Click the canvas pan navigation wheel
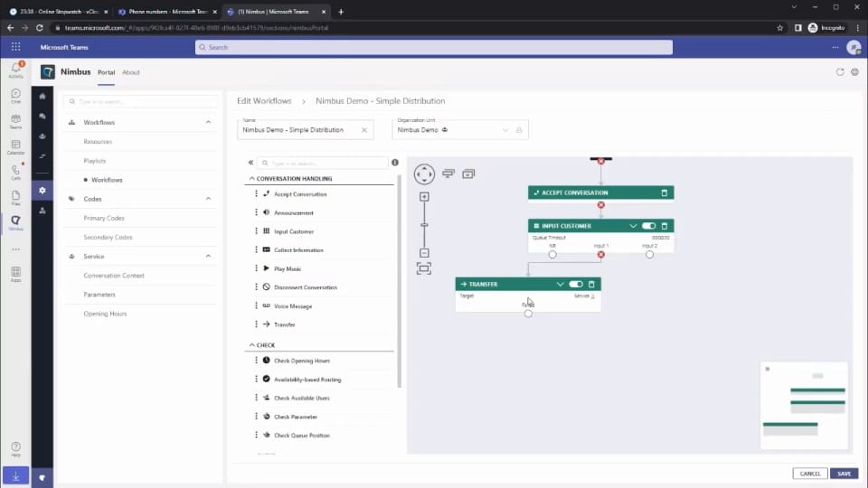 424,174
